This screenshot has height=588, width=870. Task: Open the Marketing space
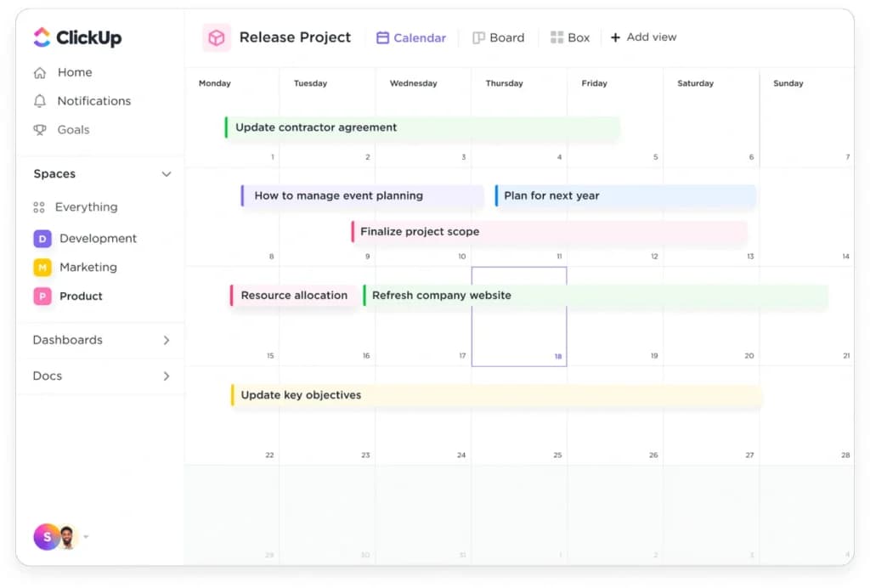point(88,268)
